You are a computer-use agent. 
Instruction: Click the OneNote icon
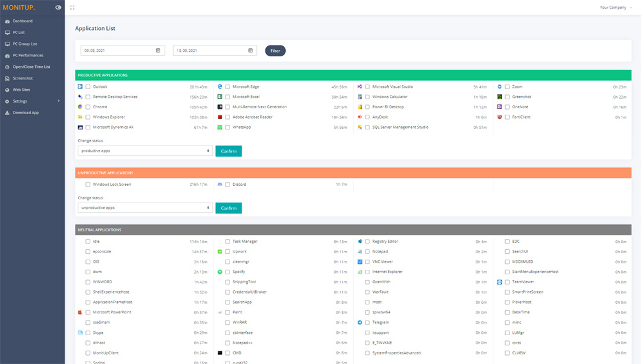499,106
